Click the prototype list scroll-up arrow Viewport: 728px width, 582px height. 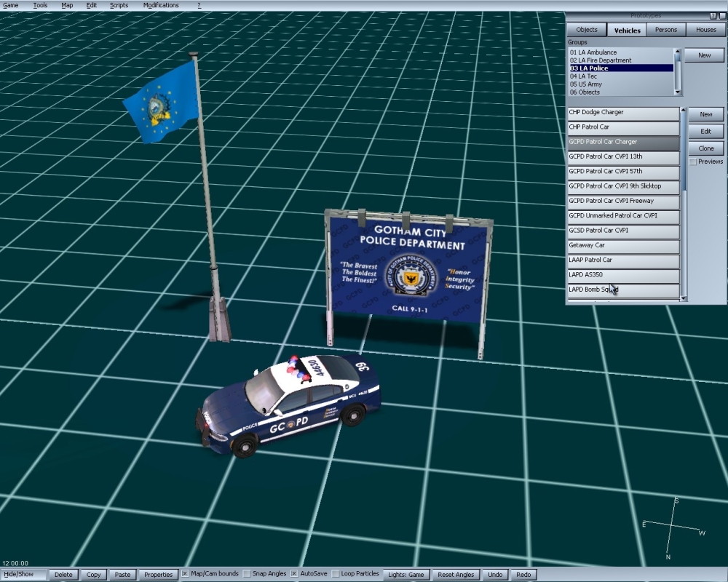pyautogui.click(x=683, y=110)
